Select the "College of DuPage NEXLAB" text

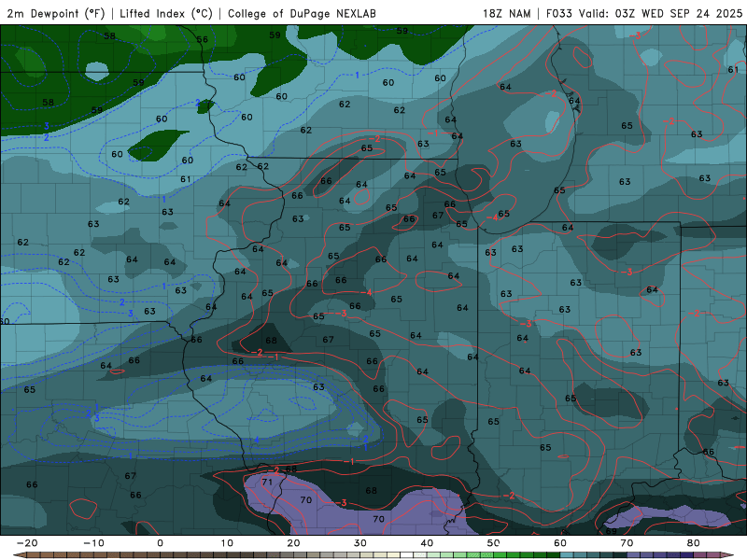[x=302, y=13]
